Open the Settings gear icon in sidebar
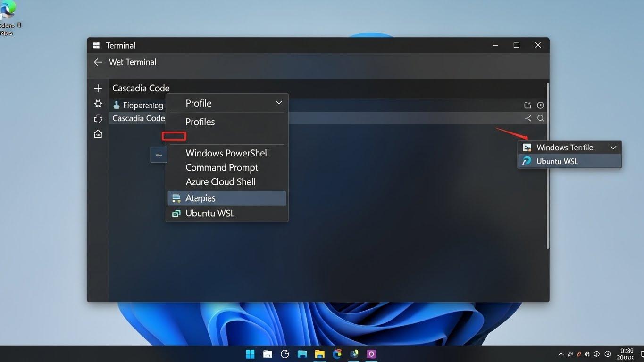Screen dimensions: 644x362 (98, 103)
